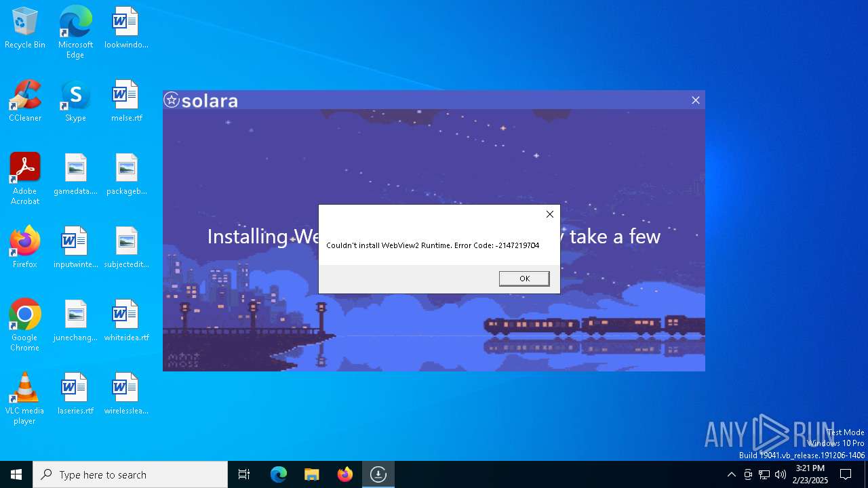This screenshot has width=868, height=488.
Task: Click OK in the WebView2 error dialog
Action: [524, 279]
